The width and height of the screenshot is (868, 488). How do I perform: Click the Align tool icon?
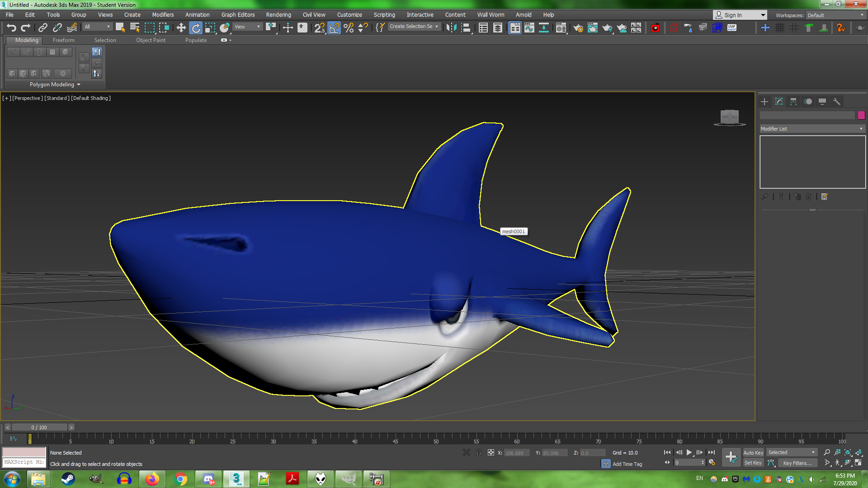[466, 28]
